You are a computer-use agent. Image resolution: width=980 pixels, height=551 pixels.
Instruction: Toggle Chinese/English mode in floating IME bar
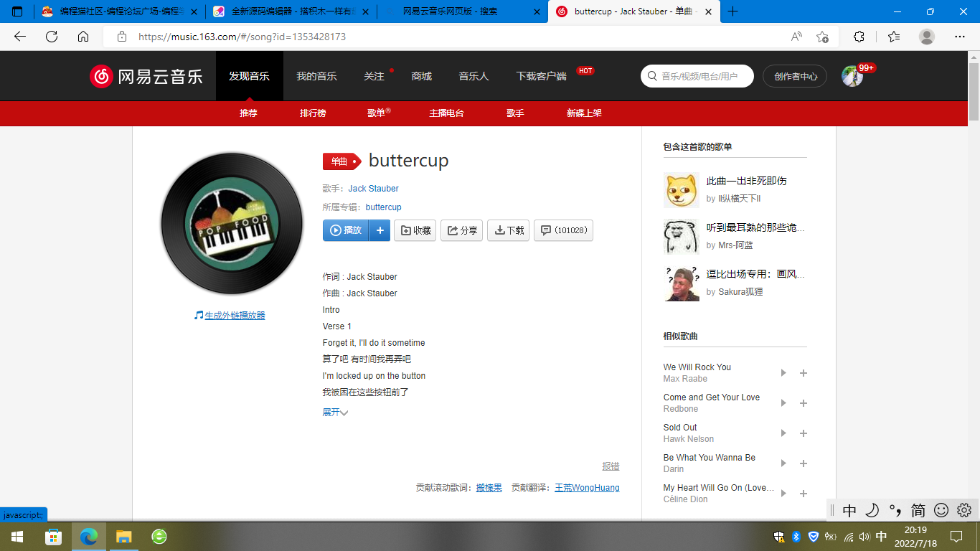coord(849,510)
